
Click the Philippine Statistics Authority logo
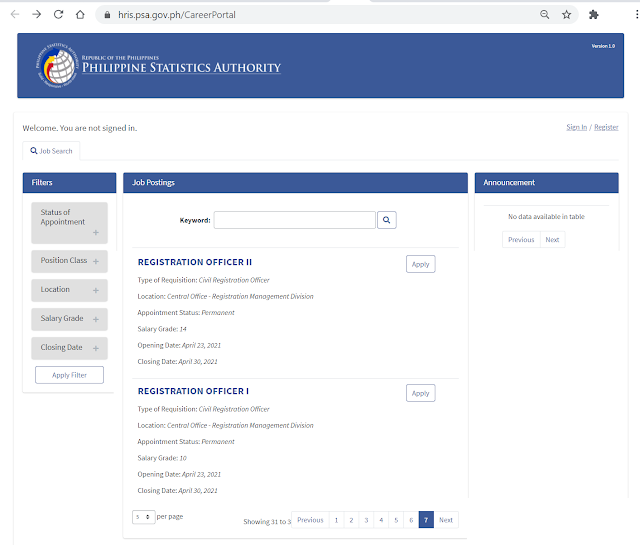coord(57,65)
